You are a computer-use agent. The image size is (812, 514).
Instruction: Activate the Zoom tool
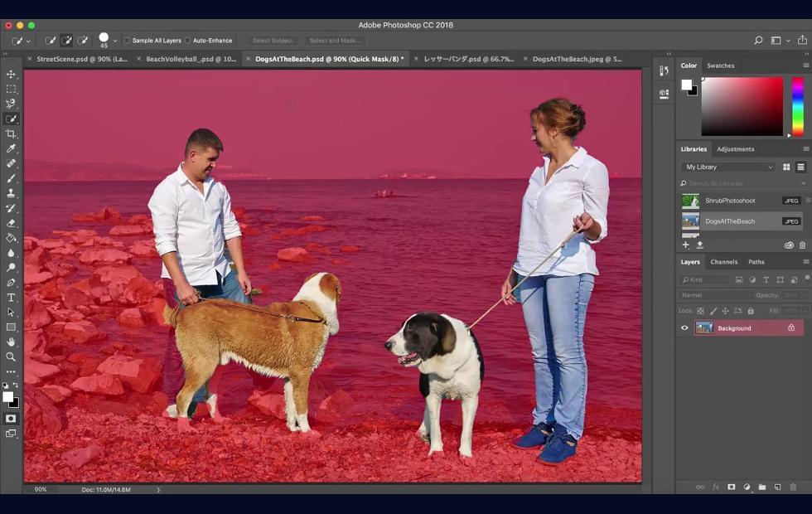(11, 357)
